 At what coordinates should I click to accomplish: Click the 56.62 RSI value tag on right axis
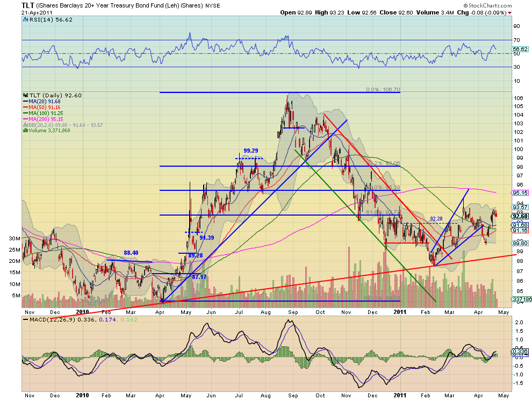pos(520,49)
